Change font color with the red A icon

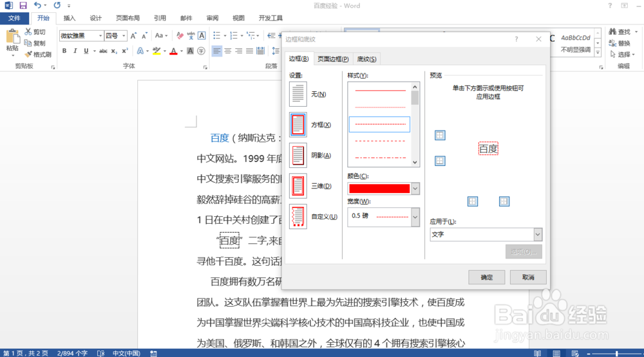(173, 51)
